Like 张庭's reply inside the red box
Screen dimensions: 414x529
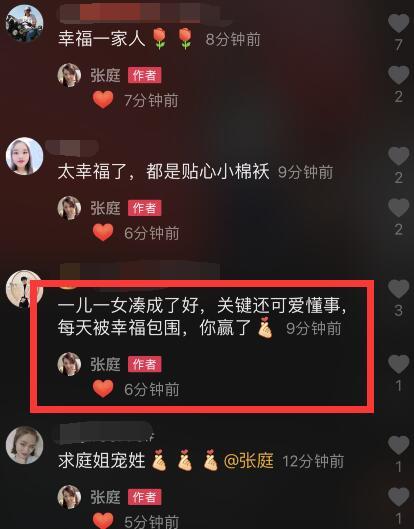coord(398,364)
